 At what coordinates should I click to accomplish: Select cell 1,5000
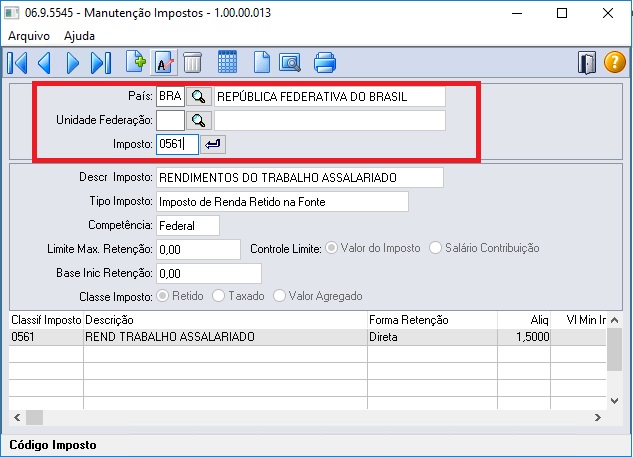(524, 337)
